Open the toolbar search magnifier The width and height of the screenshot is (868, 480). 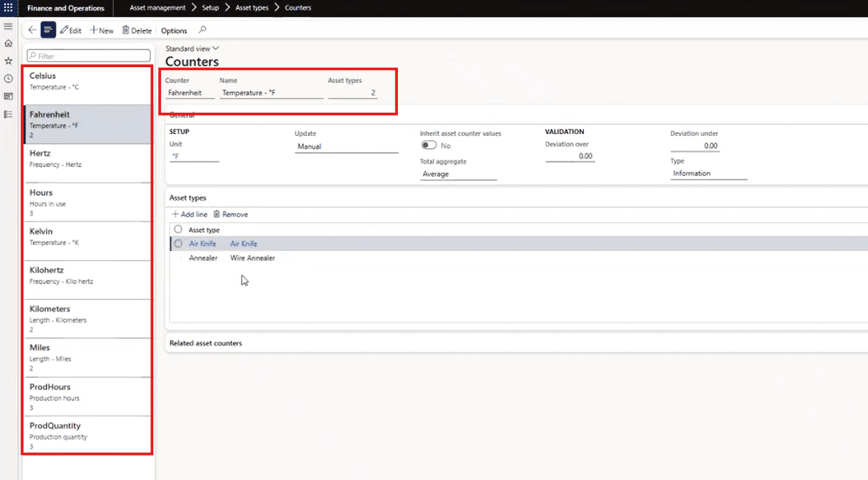[x=202, y=30]
